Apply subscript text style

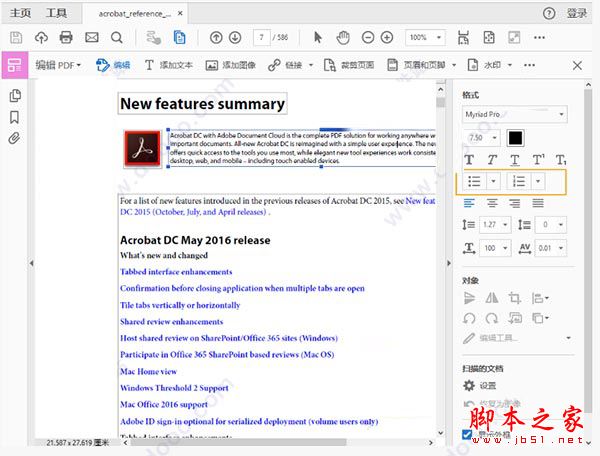(561, 160)
